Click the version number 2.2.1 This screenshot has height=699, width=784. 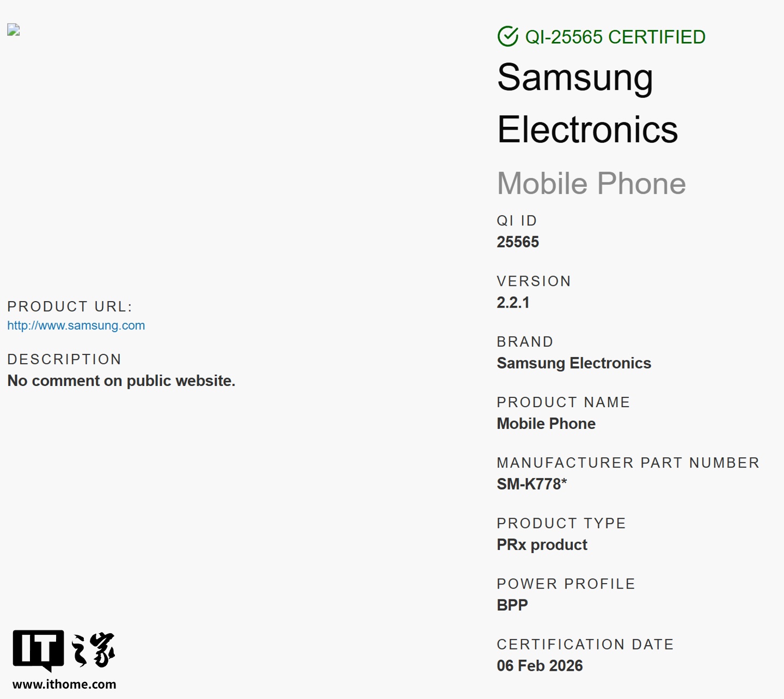point(513,303)
